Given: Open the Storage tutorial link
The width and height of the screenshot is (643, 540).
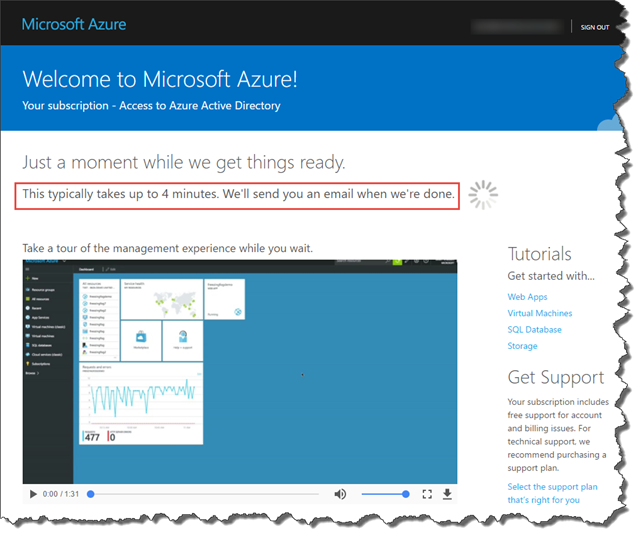Looking at the screenshot, I should tap(522, 346).
